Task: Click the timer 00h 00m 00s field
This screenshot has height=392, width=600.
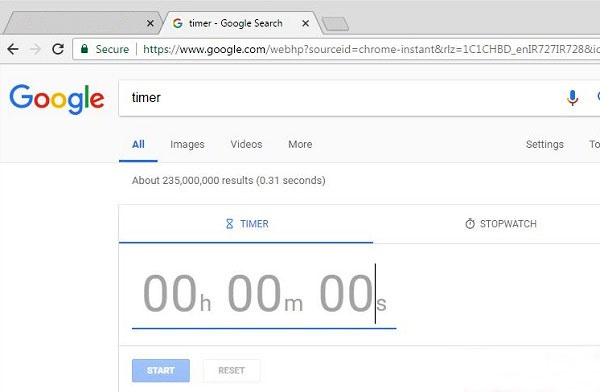Action: pyautogui.click(x=264, y=295)
